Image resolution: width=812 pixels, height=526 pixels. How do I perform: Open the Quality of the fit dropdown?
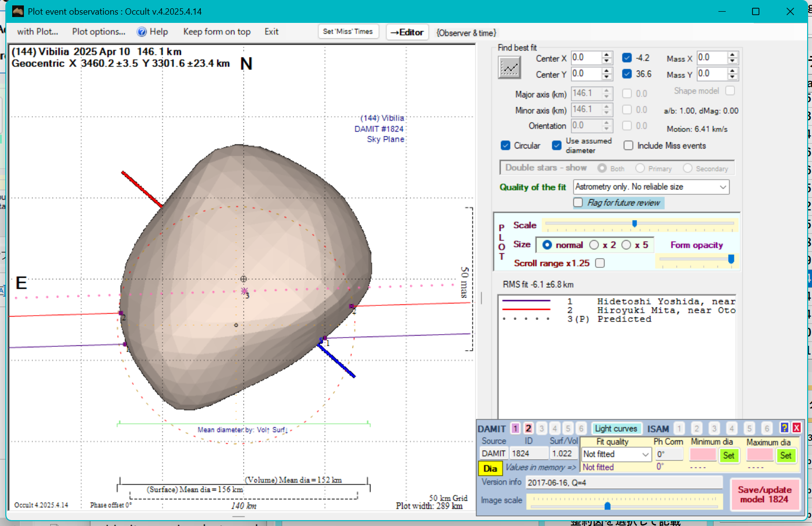coord(723,187)
